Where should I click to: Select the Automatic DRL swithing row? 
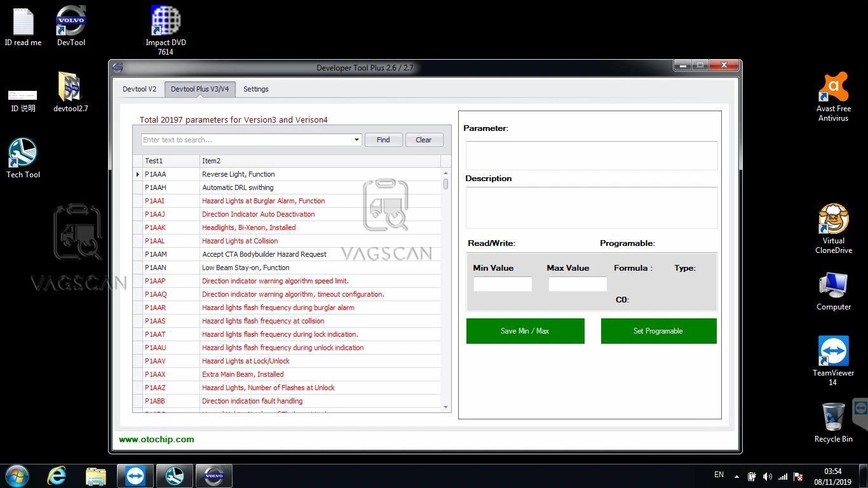coord(287,187)
